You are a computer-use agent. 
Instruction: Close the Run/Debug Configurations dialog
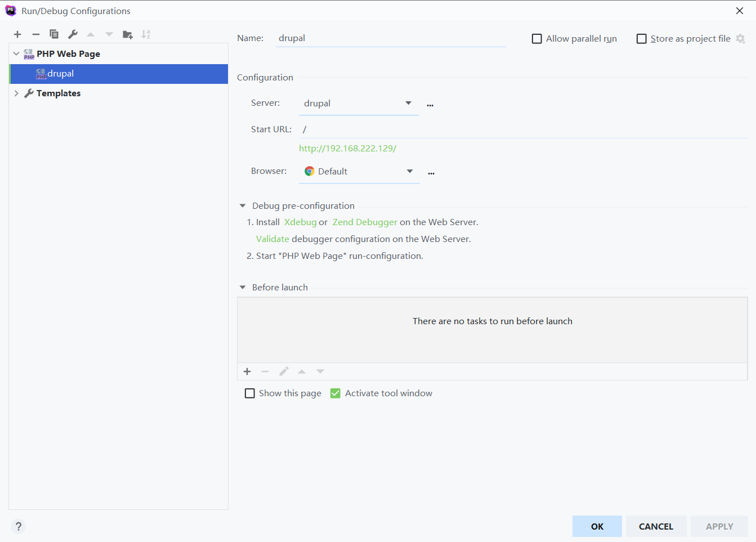coord(740,11)
